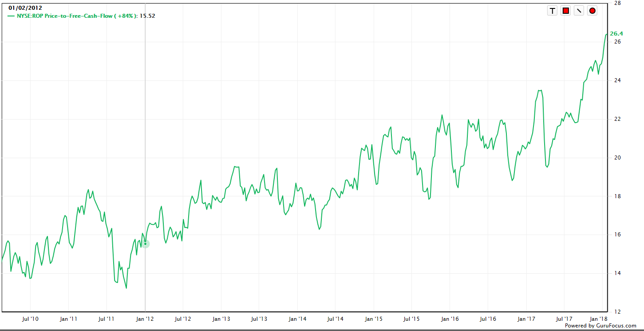
Task: Select the Text annotation tool
Action: click(552, 11)
